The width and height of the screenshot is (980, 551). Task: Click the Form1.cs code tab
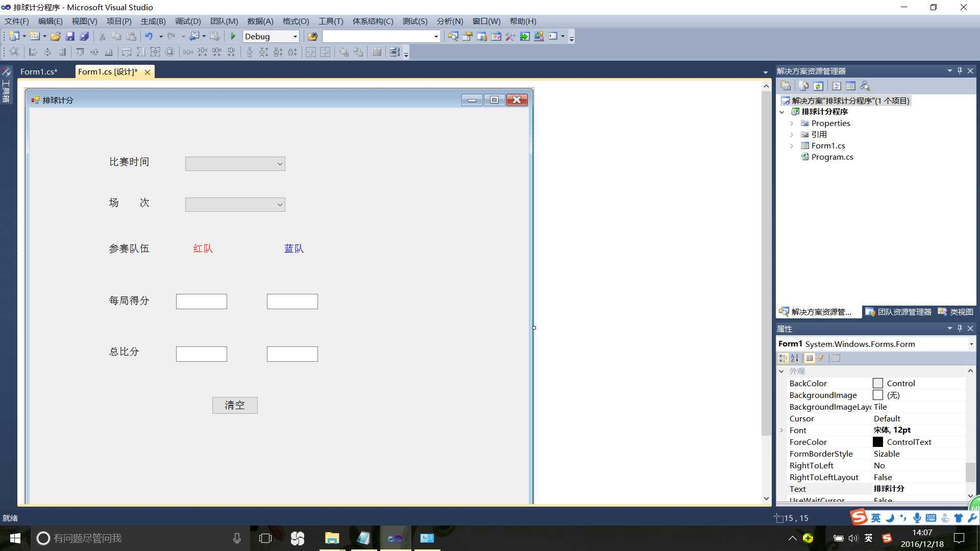tap(37, 71)
